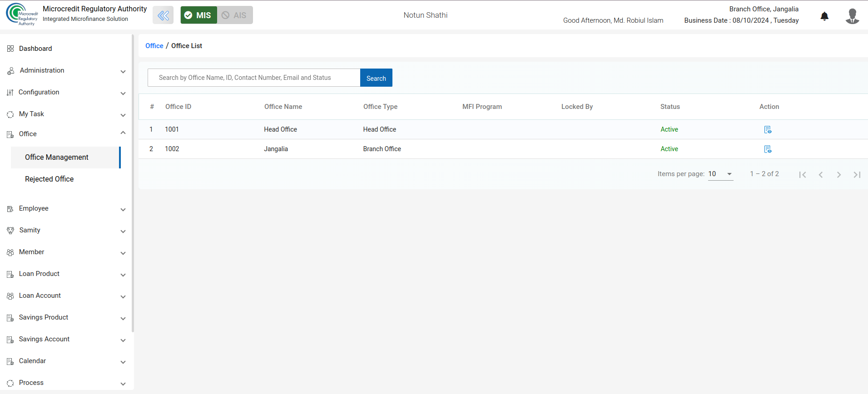Expand the Samity menu chevron

pos(123,231)
